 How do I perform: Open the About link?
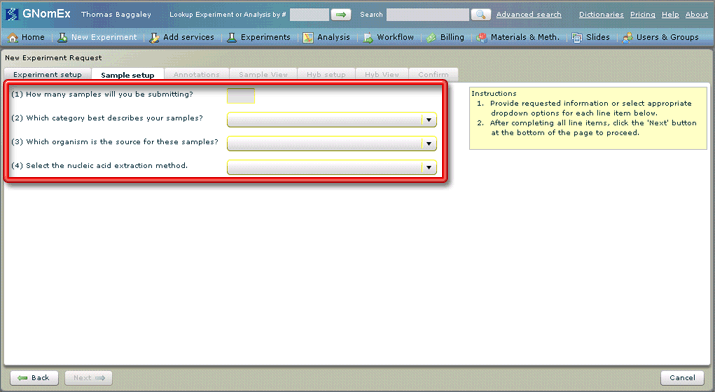pos(697,15)
